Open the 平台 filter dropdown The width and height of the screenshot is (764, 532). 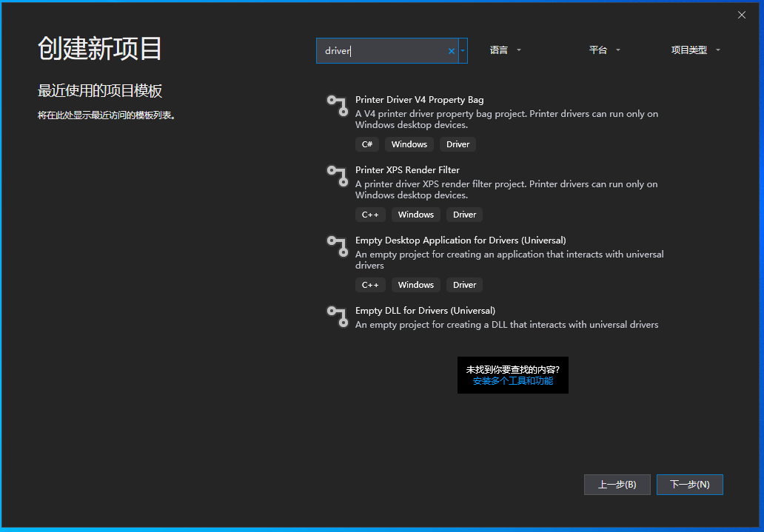click(603, 50)
